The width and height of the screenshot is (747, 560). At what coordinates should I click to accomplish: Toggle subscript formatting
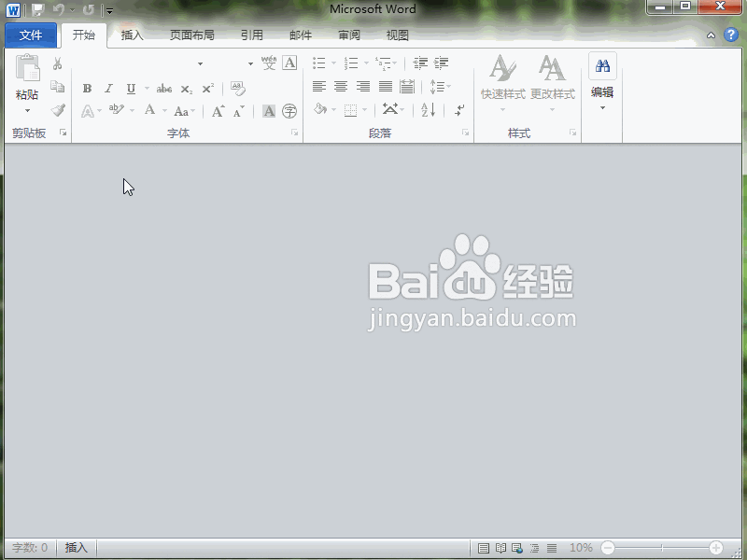(x=187, y=89)
